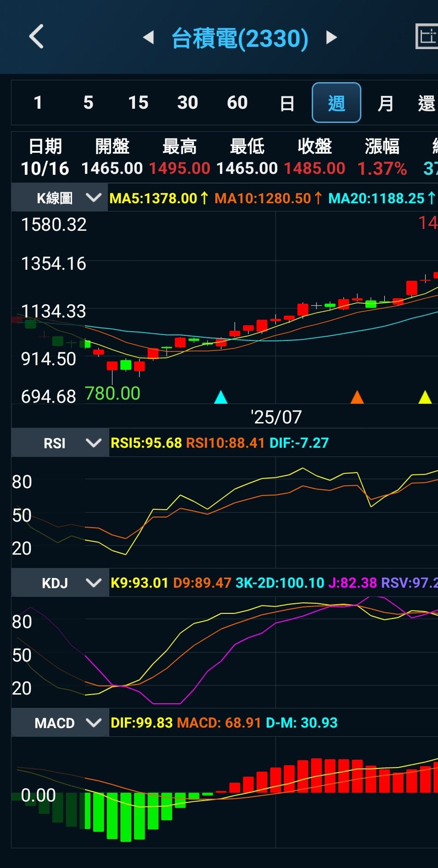The image size is (438, 868).
Task: Tap the RSI5:95.68 readout
Action: [146, 443]
